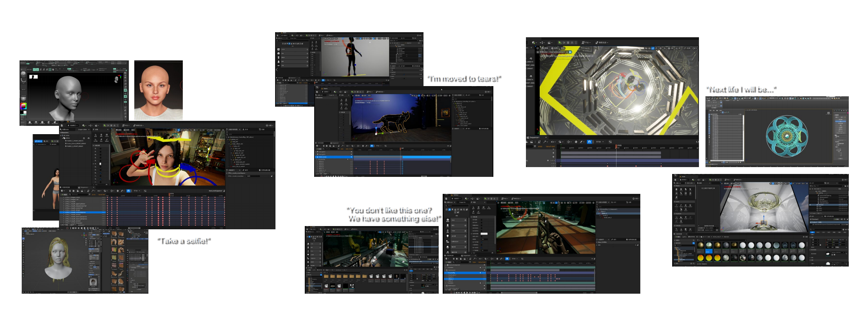The width and height of the screenshot is (868, 319).
Task: Expand BP_olivia in selfie scene outliner
Action: click(x=61, y=136)
